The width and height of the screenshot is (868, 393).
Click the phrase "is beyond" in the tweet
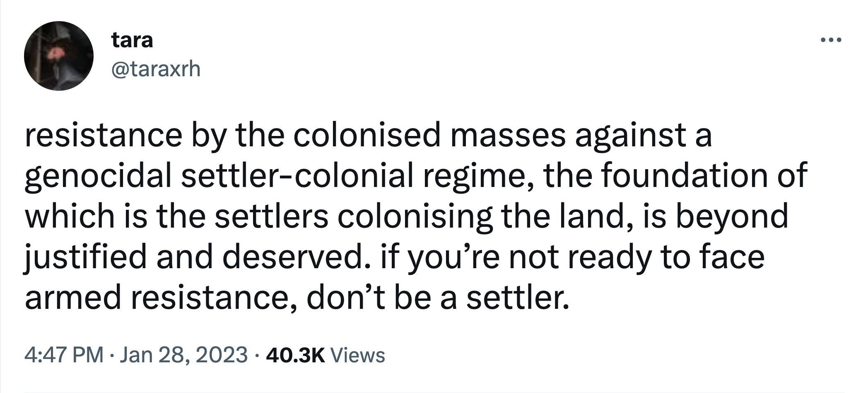(x=715, y=216)
